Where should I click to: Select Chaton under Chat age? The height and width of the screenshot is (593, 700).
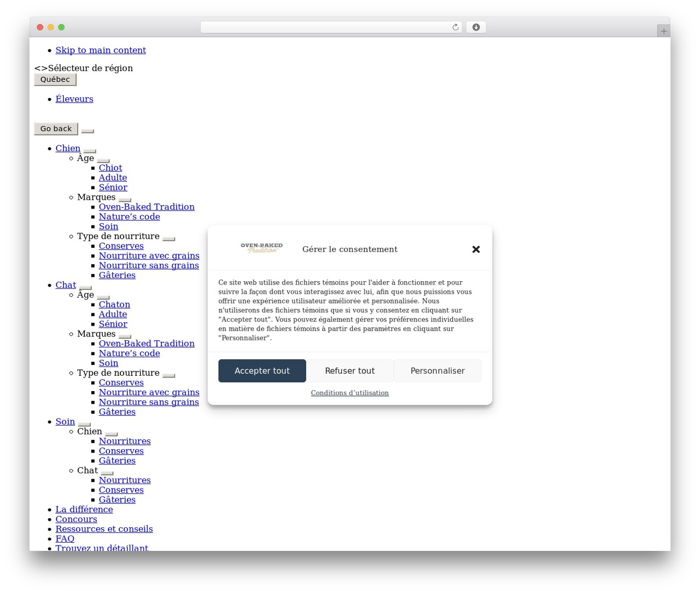pyautogui.click(x=114, y=305)
